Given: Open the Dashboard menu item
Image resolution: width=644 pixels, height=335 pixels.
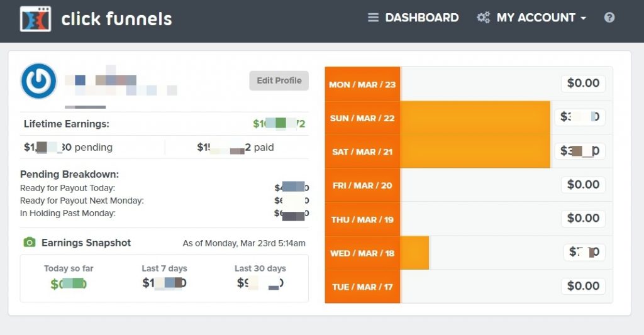Looking at the screenshot, I should (x=421, y=18).
